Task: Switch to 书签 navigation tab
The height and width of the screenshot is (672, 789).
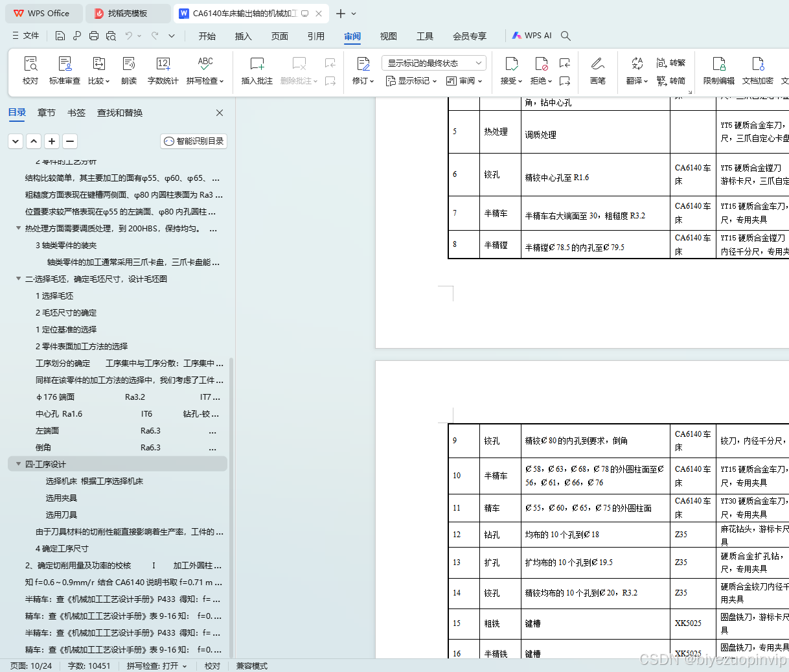Action: pyautogui.click(x=76, y=113)
